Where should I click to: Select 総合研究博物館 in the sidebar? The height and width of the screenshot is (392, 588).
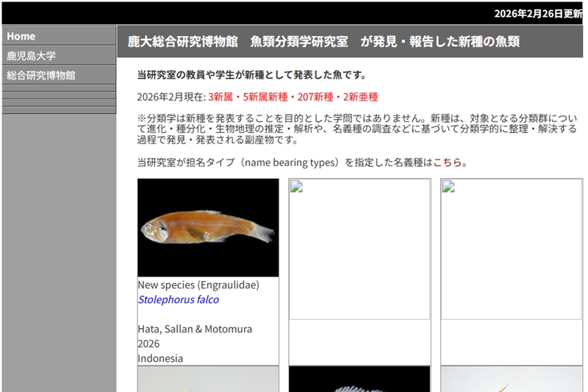tap(41, 75)
